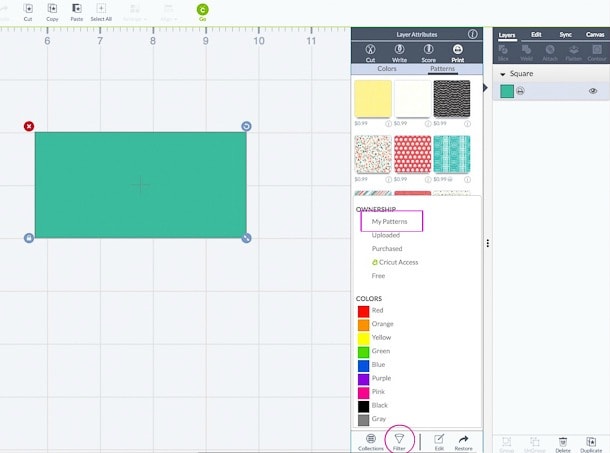
Task: Open info for the red polka dot pattern
Action: (x=428, y=179)
